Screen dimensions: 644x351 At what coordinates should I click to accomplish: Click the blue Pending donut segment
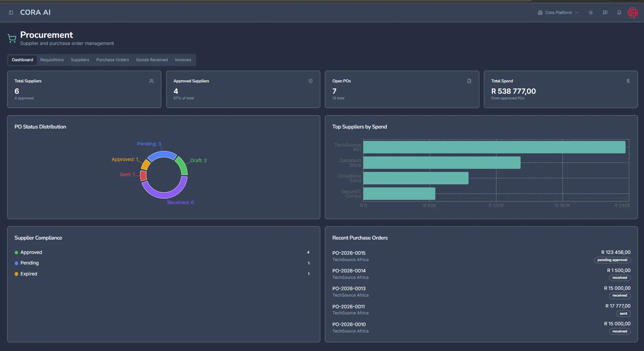point(162,155)
